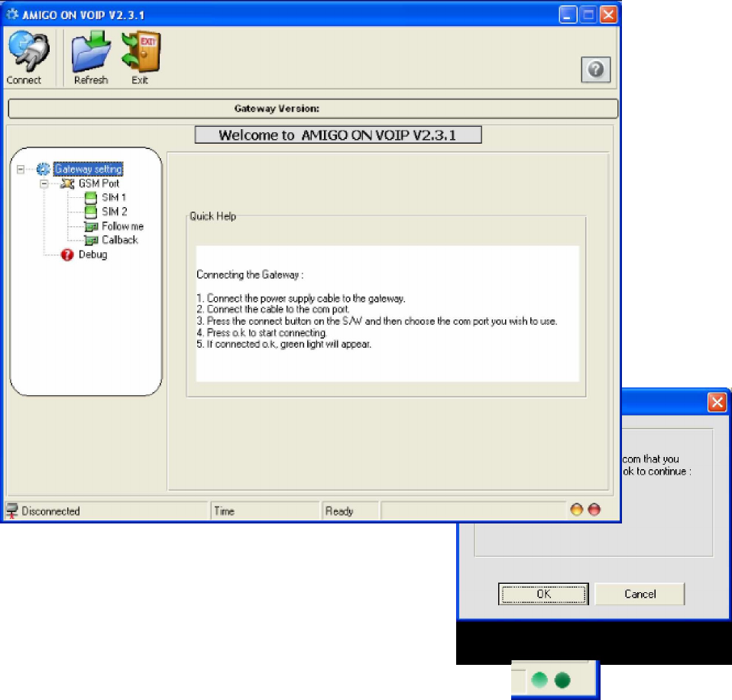Screen dimensions: 732x700
Task: Click help step 1 about power supply cable
Action: [x=300, y=298]
